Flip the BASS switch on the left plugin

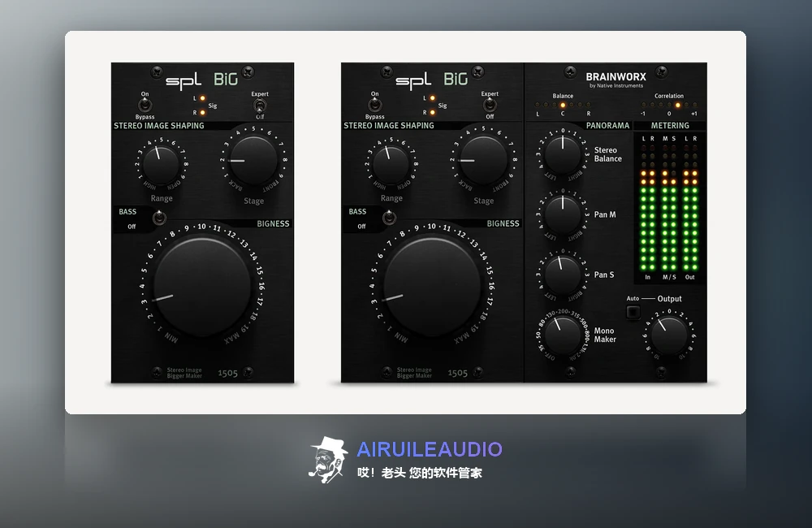(x=159, y=219)
